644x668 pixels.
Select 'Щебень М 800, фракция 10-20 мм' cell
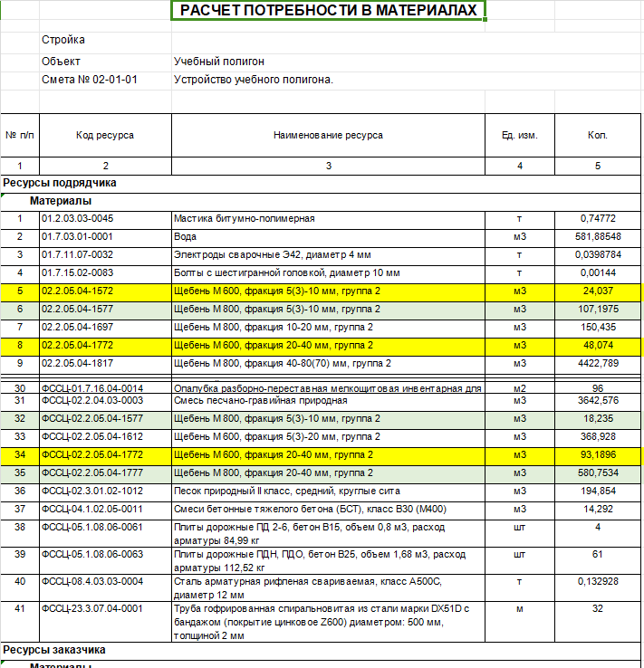click(328, 328)
